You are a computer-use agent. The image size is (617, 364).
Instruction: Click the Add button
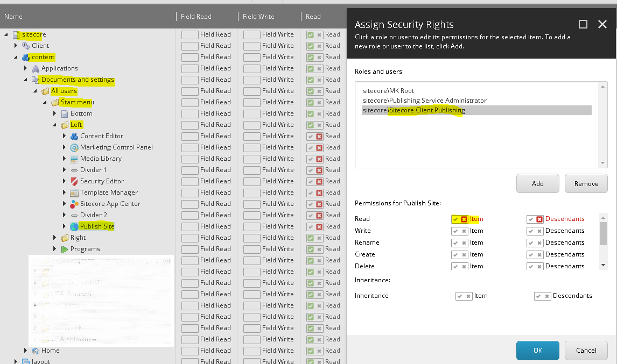(537, 183)
